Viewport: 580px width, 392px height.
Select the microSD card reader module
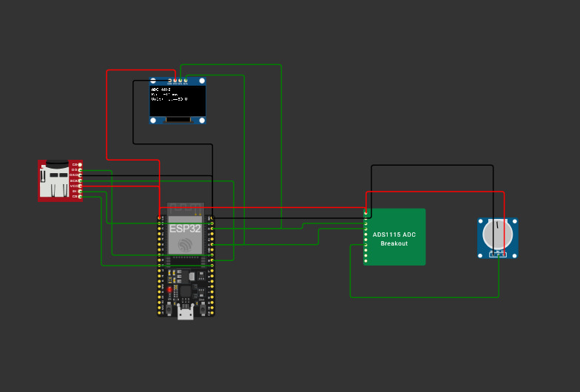tap(56, 180)
